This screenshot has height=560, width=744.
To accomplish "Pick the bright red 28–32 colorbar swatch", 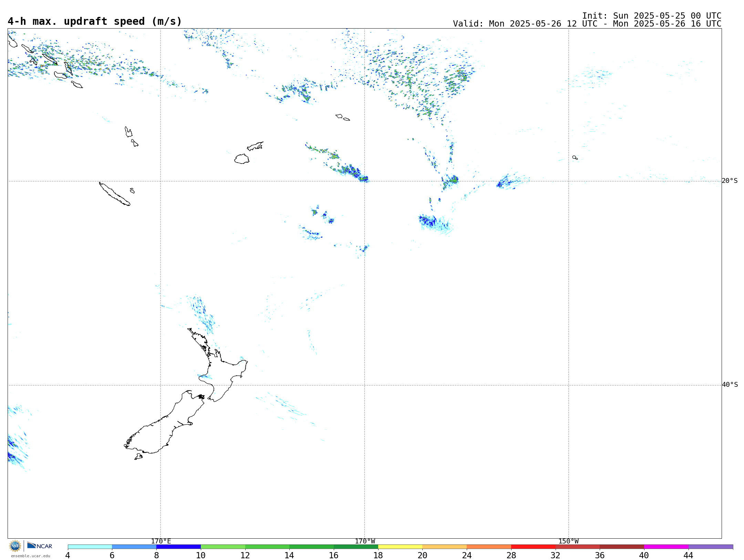I will 533,547.
